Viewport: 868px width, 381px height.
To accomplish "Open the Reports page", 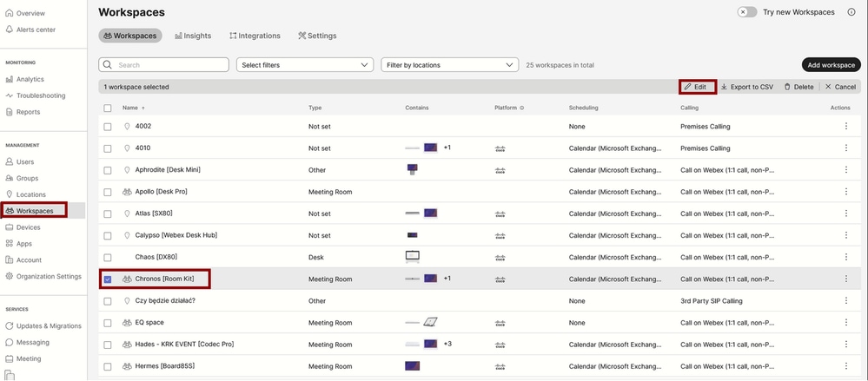I will [23, 112].
